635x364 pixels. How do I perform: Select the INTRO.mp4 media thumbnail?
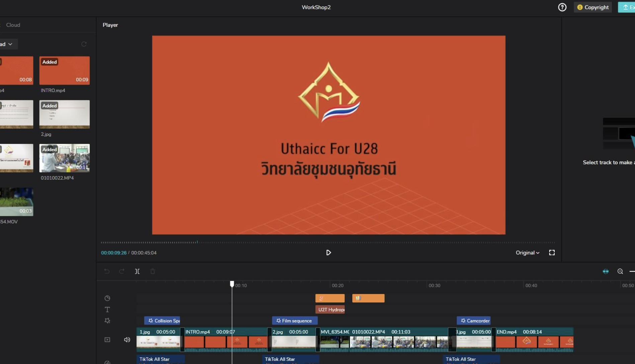click(65, 70)
